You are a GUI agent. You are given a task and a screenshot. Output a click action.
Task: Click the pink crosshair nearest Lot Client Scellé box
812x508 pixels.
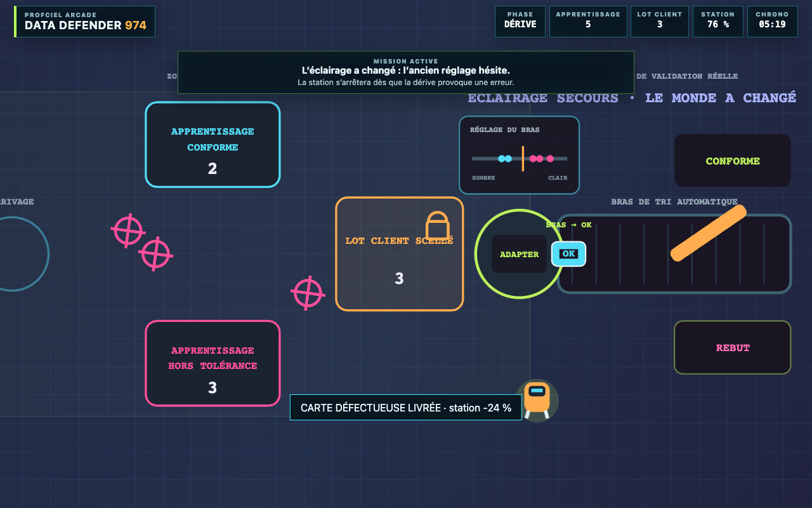tap(308, 293)
